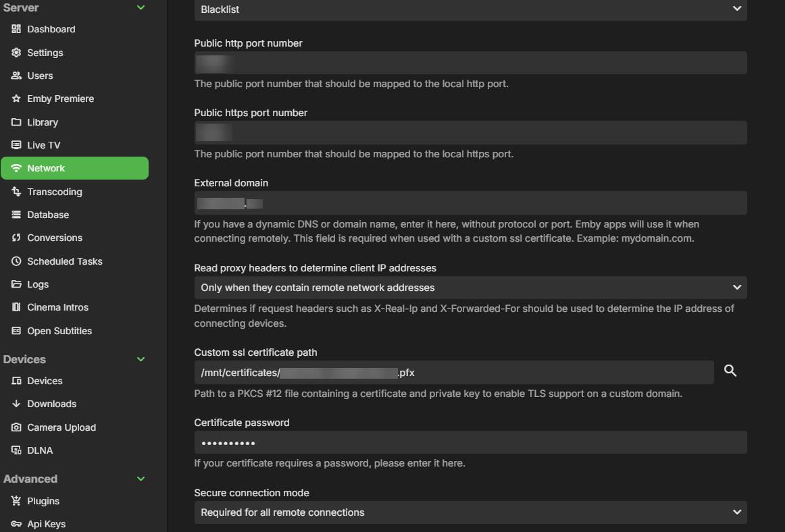Image resolution: width=785 pixels, height=532 pixels.
Task: Open the Blacklist dropdown
Action: point(470,9)
